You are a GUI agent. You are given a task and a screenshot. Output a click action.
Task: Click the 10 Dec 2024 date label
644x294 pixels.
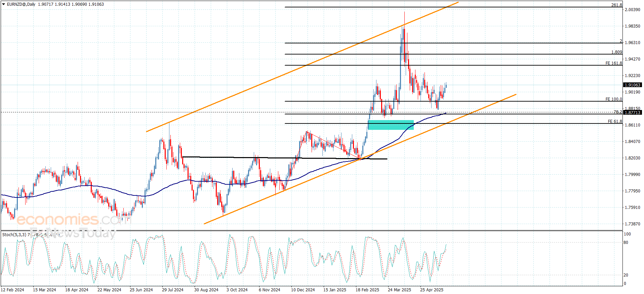click(x=303, y=290)
